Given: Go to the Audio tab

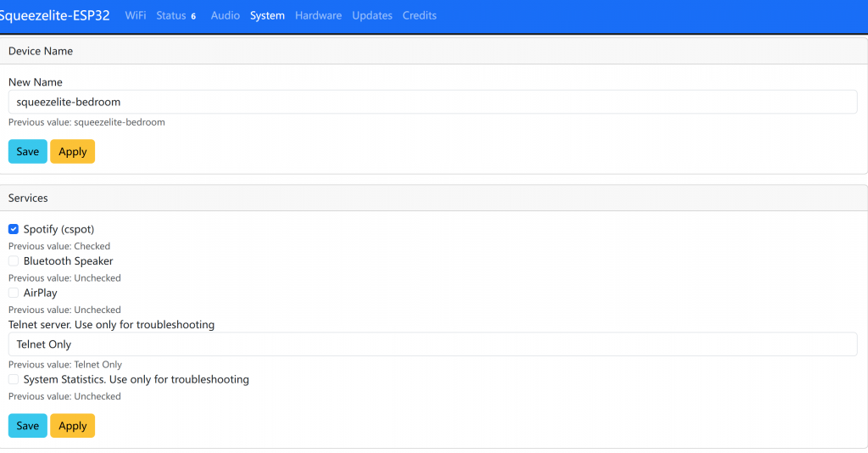Looking at the screenshot, I should [225, 15].
